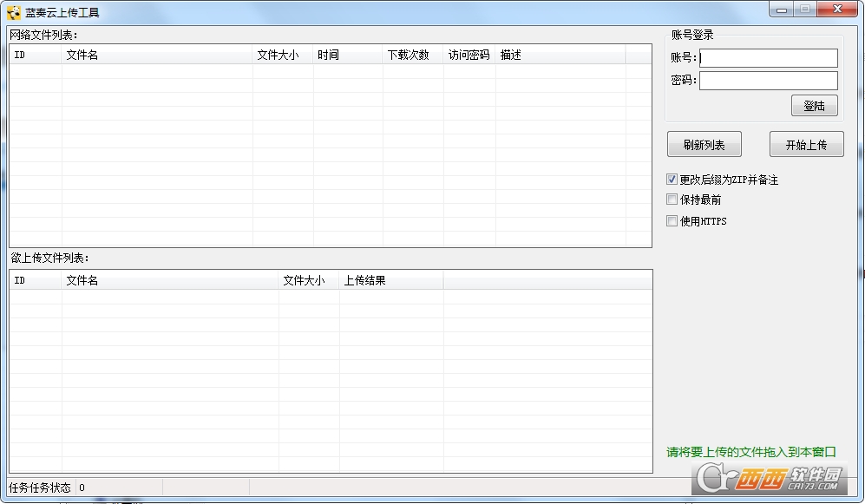
Task: Minimize the 蓝奏云上传工具 window
Action: [783, 9]
